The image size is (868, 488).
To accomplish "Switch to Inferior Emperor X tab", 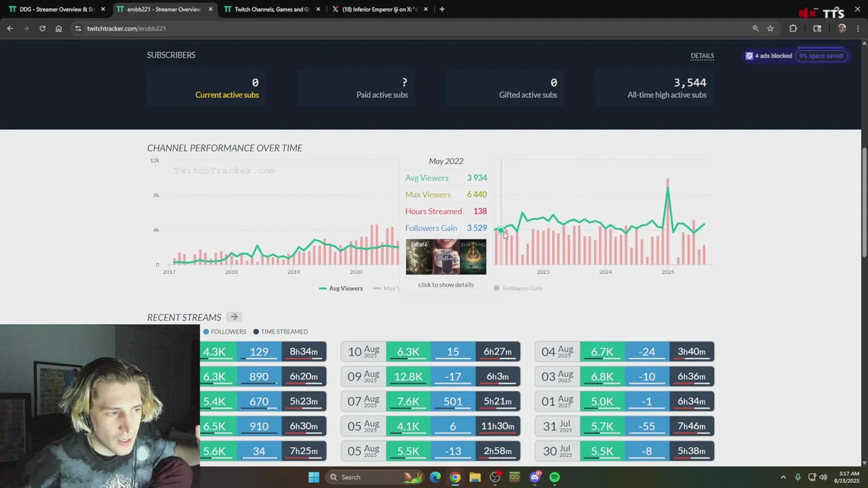I will point(378,9).
